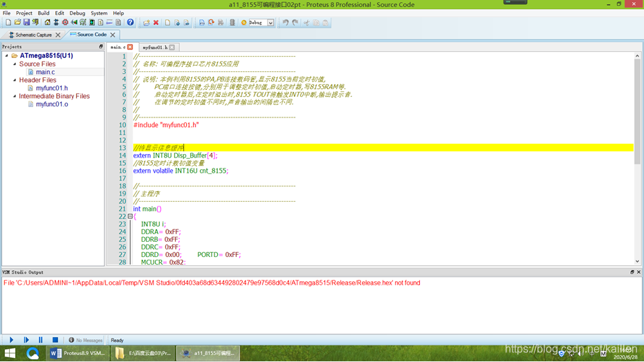The image size is (644, 362).
Task: Click the red X Remove Project icon
Action: coord(156,23)
